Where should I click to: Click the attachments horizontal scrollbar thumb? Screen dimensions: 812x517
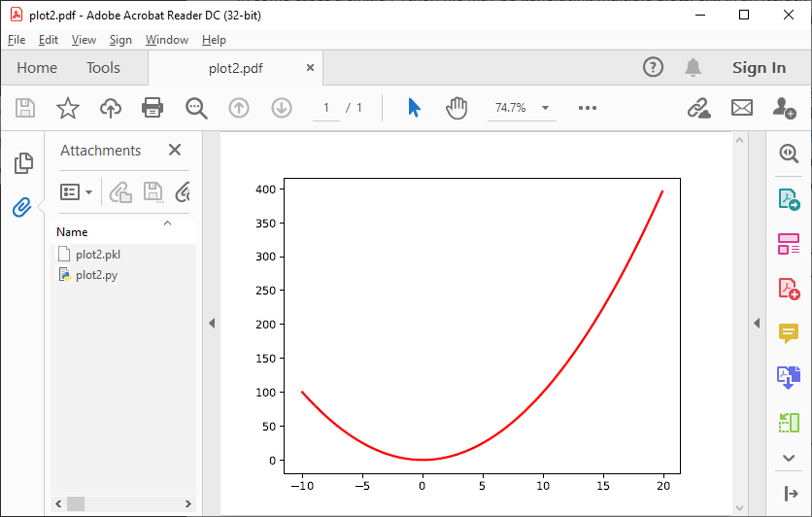(x=75, y=503)
